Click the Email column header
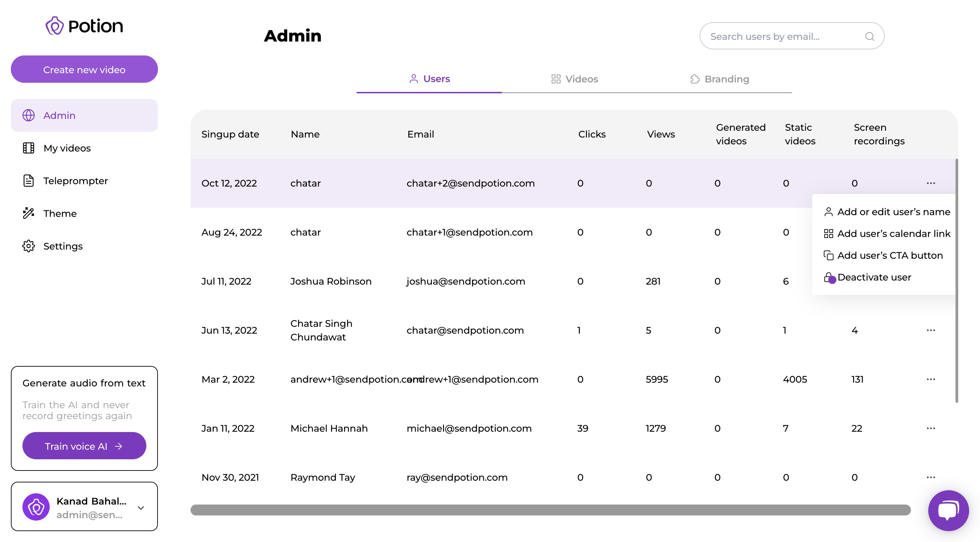This screenshot has width=980, height=542. coord(420,134)
